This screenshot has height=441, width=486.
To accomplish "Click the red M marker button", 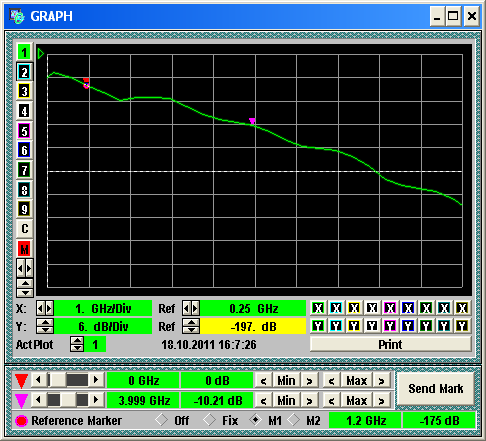I will pyautogui.click(x=24, y=249).
